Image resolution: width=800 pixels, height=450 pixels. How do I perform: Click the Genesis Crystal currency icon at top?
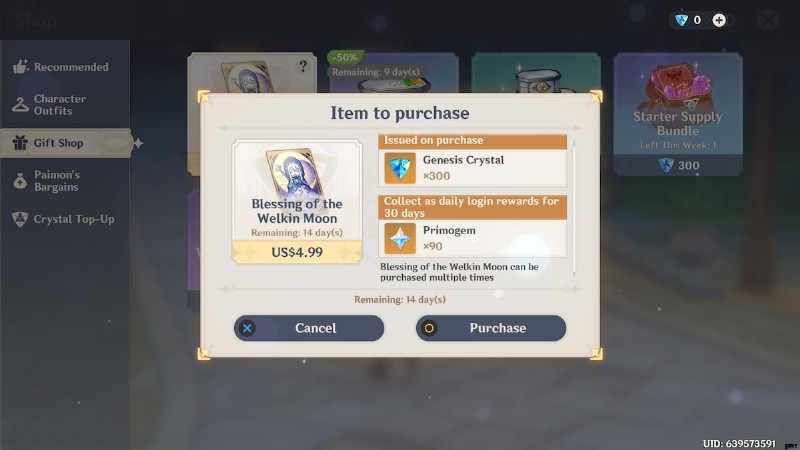click(682, 20)
